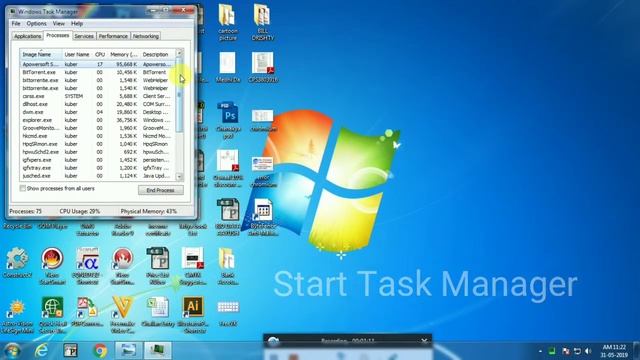Viewport: 640px width, 360px height.
Task: Select the sun weather shortcut icon
Action: [16, 308]
